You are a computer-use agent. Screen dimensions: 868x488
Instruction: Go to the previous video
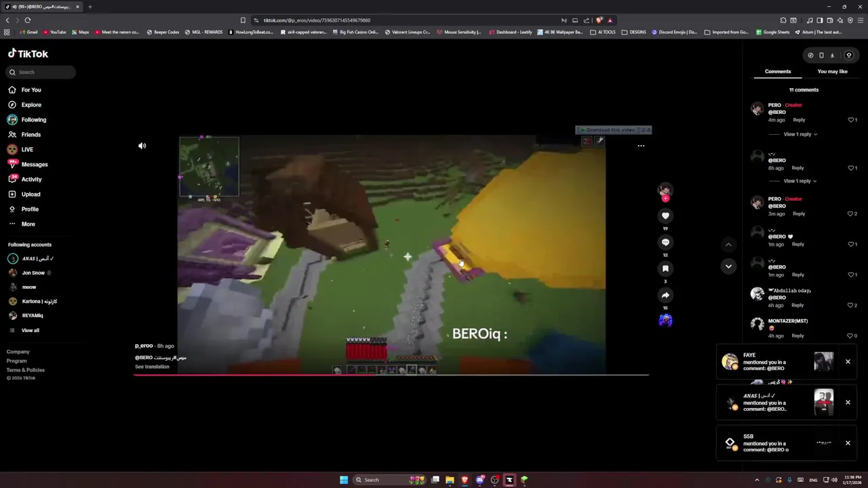tap(728, 245)
